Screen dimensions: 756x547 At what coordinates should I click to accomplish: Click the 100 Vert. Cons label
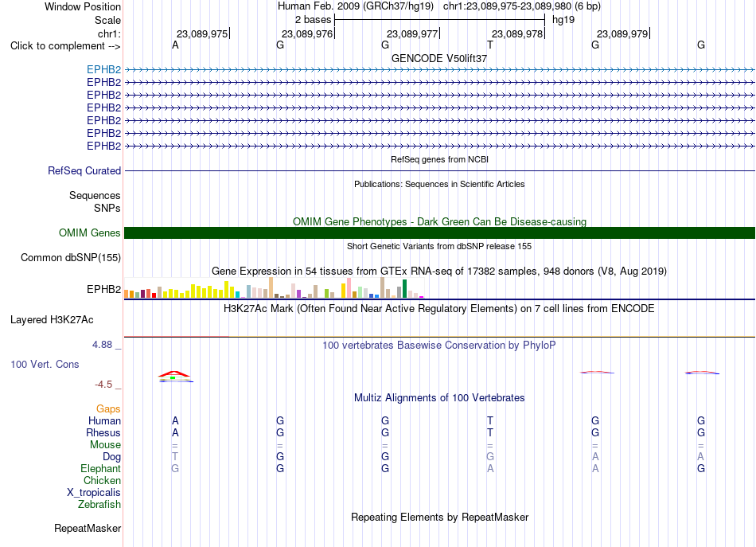[45, 364]
